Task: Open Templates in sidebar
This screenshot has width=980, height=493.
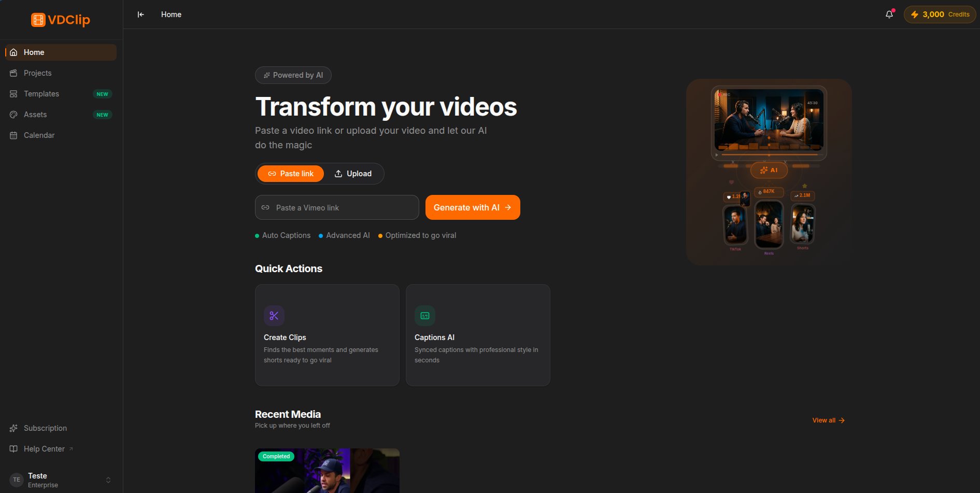Action: [61, 94]
